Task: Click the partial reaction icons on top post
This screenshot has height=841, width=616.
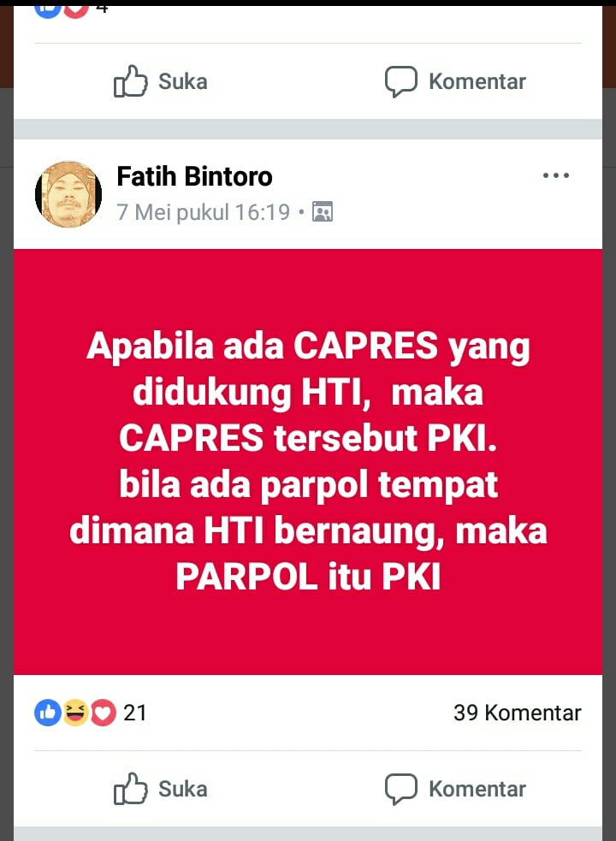Action: pos(62,11)
